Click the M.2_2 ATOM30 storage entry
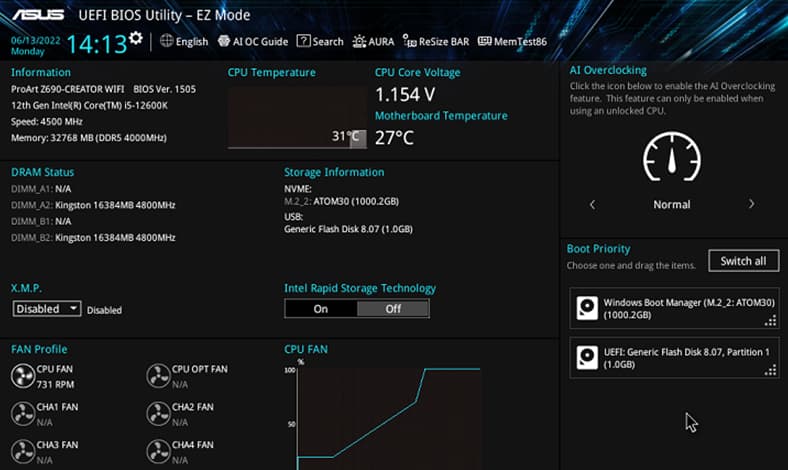Screen dimensions: 788x470 coord(341,202)
